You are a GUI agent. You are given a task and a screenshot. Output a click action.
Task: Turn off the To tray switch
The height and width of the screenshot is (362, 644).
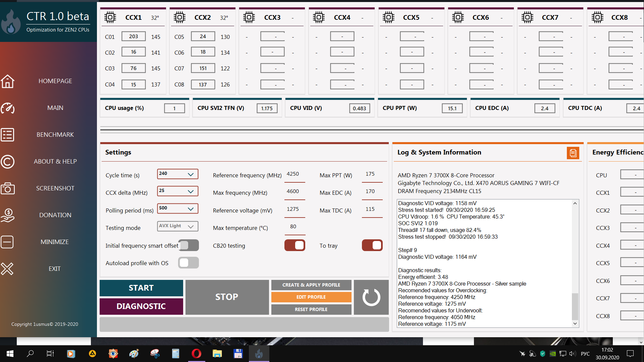click(x=372, y=245)
